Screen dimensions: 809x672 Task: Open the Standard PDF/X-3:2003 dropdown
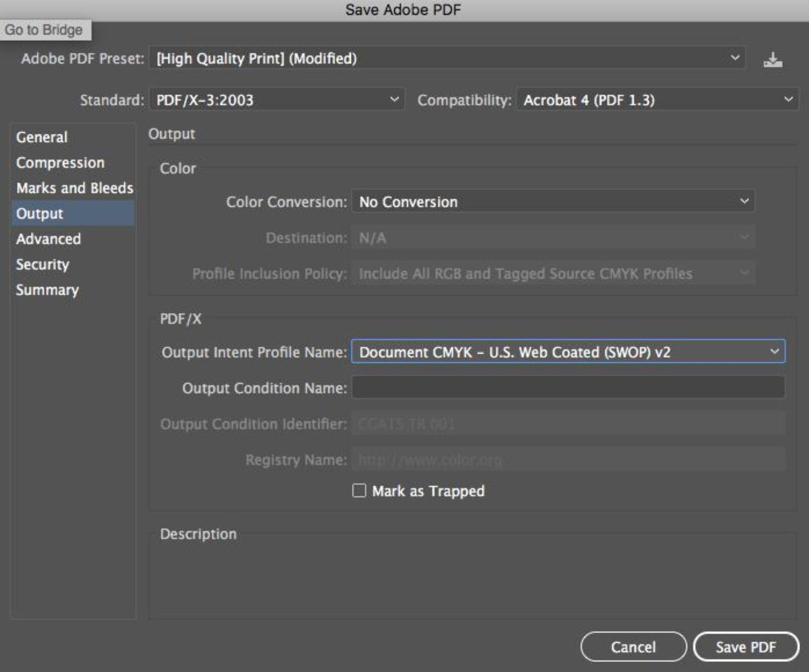[277, 100]
